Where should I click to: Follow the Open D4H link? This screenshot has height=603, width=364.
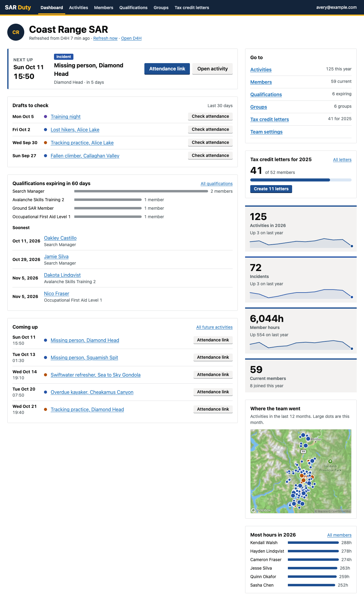pos(131,38)
